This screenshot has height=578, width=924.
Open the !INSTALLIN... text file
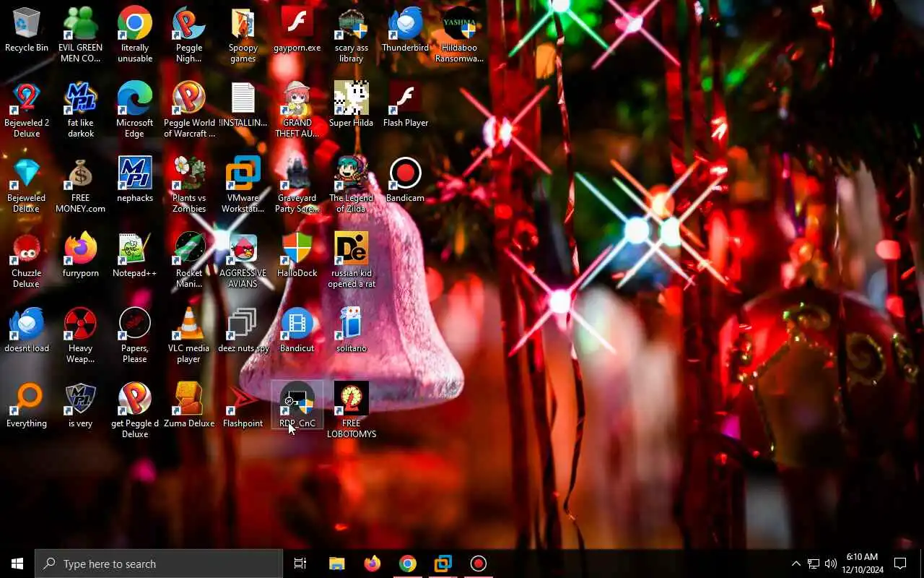click(x=243, y=105)
